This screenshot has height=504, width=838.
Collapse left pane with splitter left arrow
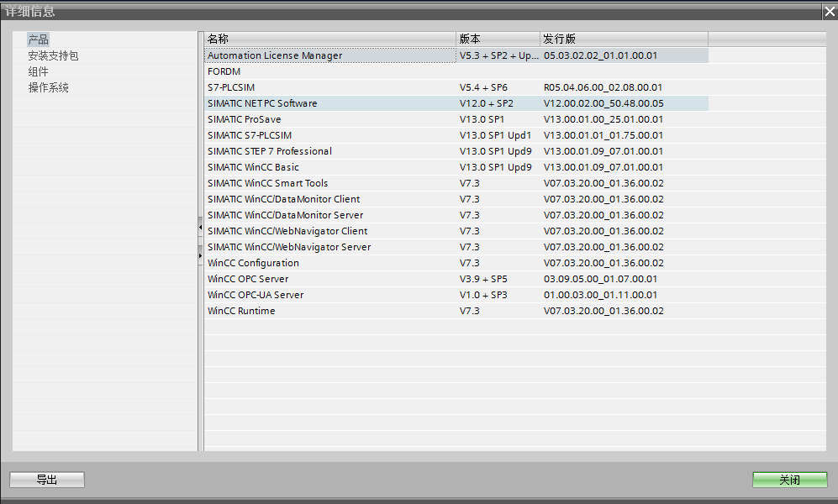pyautogui.click(x=200, y=228)
